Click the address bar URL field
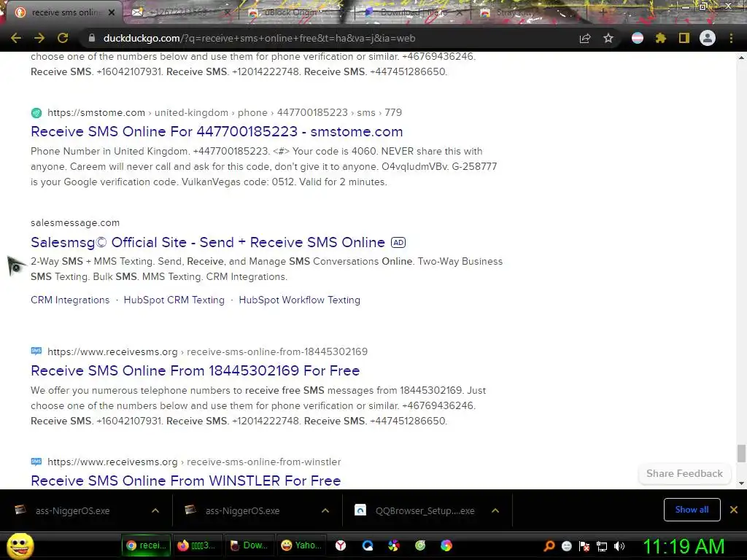The image size is (747, 560). pos(329,38)
